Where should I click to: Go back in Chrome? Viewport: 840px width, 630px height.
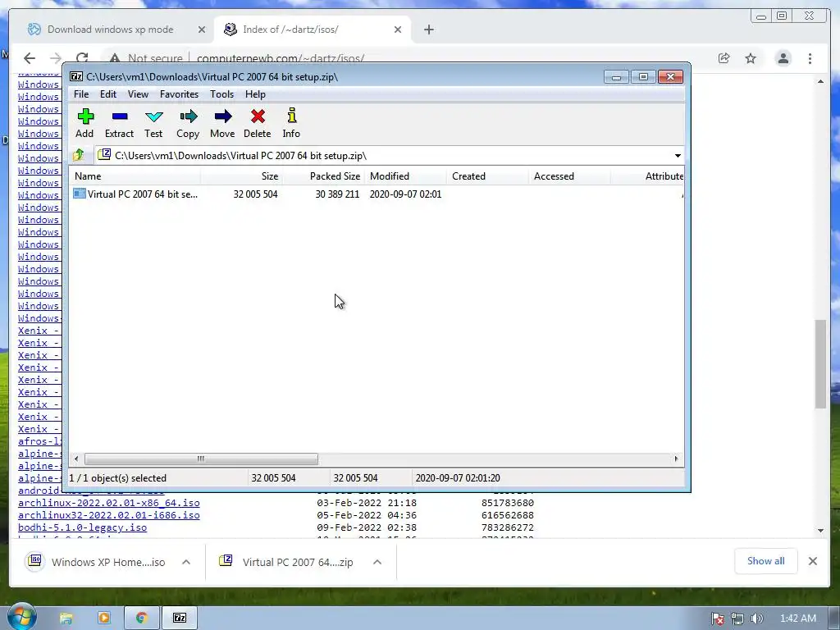coord(30,58)
